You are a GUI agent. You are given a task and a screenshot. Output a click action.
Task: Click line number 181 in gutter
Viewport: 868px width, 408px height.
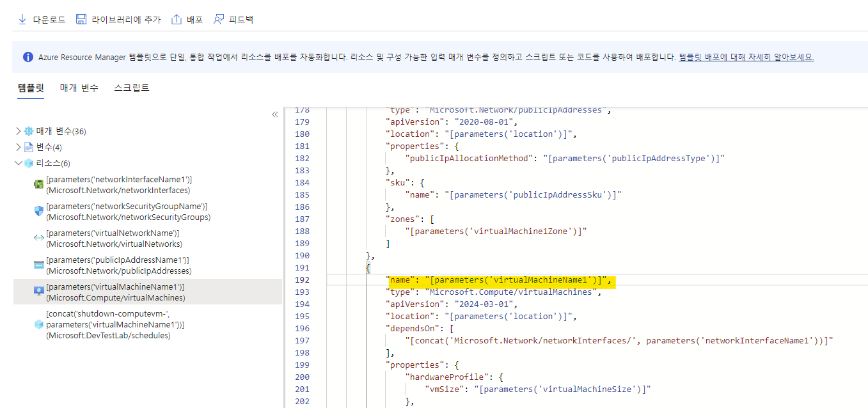(303, 146)
